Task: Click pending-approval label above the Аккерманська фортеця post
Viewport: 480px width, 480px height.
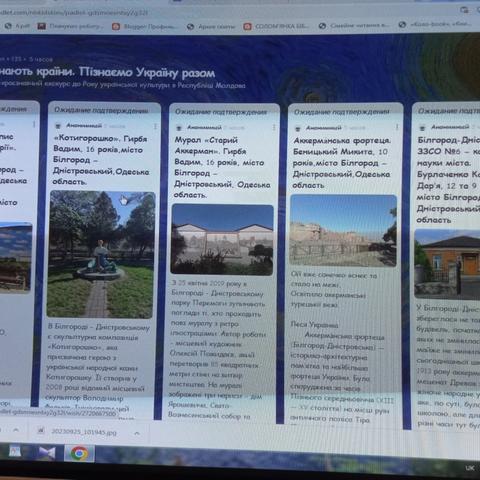Action: (341, 112)
